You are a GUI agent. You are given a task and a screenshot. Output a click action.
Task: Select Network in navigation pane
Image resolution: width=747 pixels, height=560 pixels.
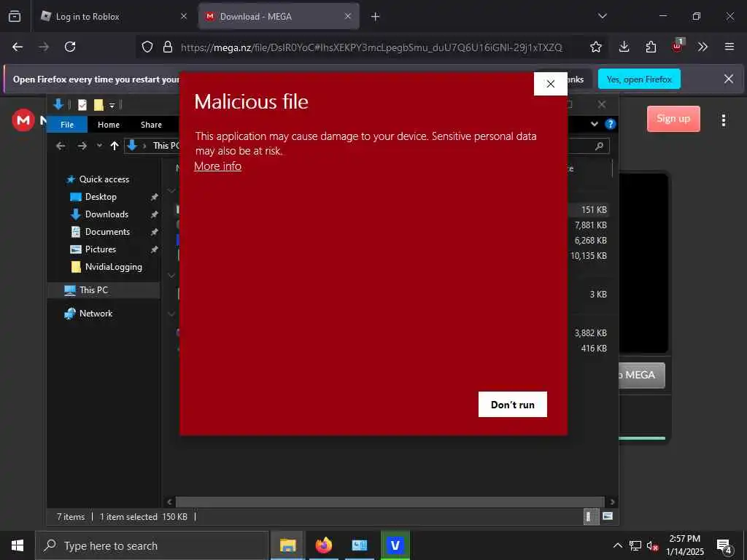(96, 314)
